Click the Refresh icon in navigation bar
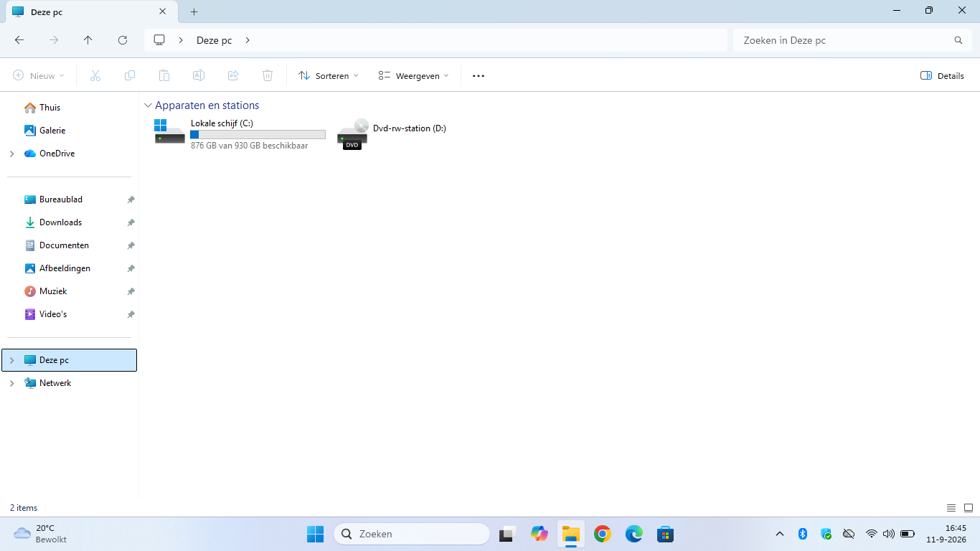Image resolution: width=980 pixels, height=551 pixels. (123, 40)
